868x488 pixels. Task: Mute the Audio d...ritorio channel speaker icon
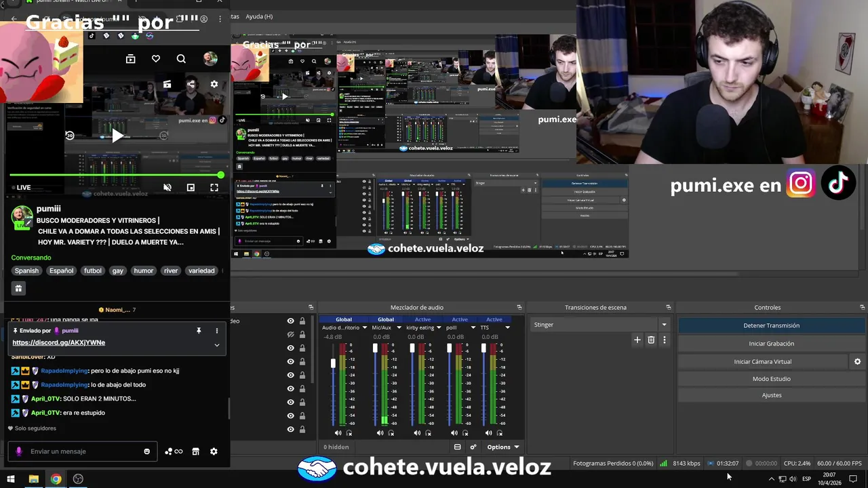pos(338,433)
